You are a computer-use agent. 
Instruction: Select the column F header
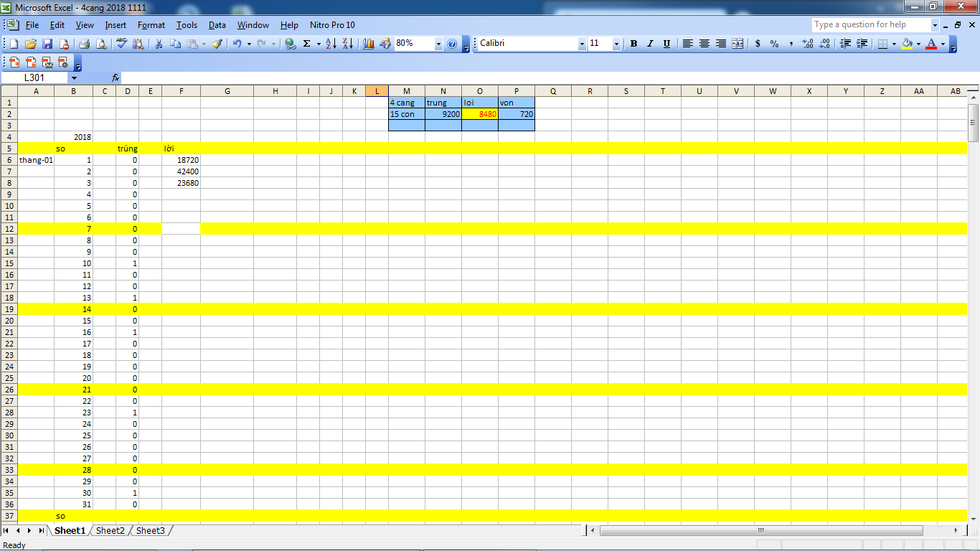click(181, 91)
